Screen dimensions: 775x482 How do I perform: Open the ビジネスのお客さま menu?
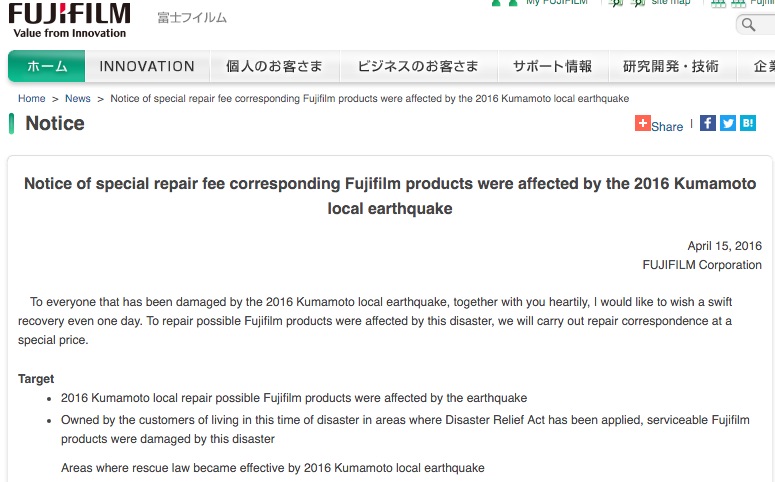(x=418, y=66)
